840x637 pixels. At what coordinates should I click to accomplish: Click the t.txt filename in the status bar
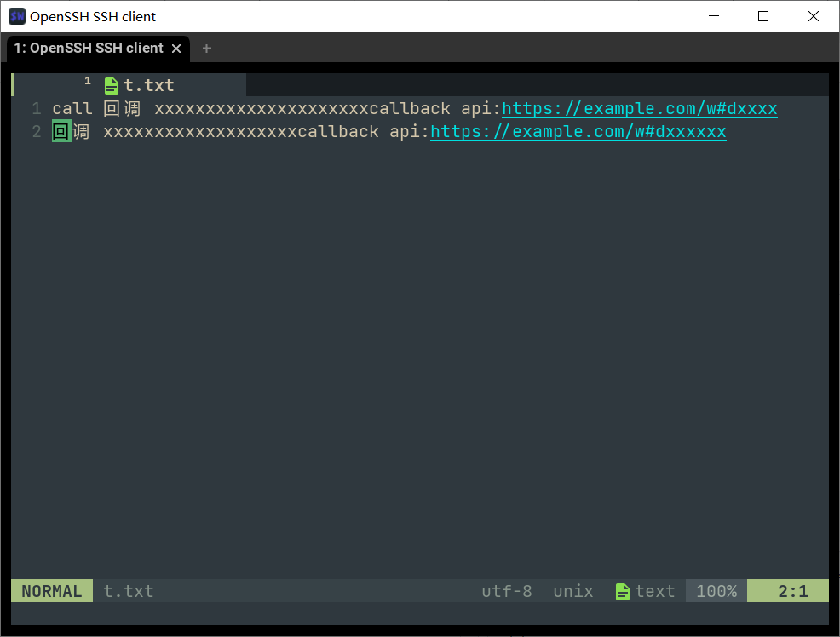coord(127,591)
